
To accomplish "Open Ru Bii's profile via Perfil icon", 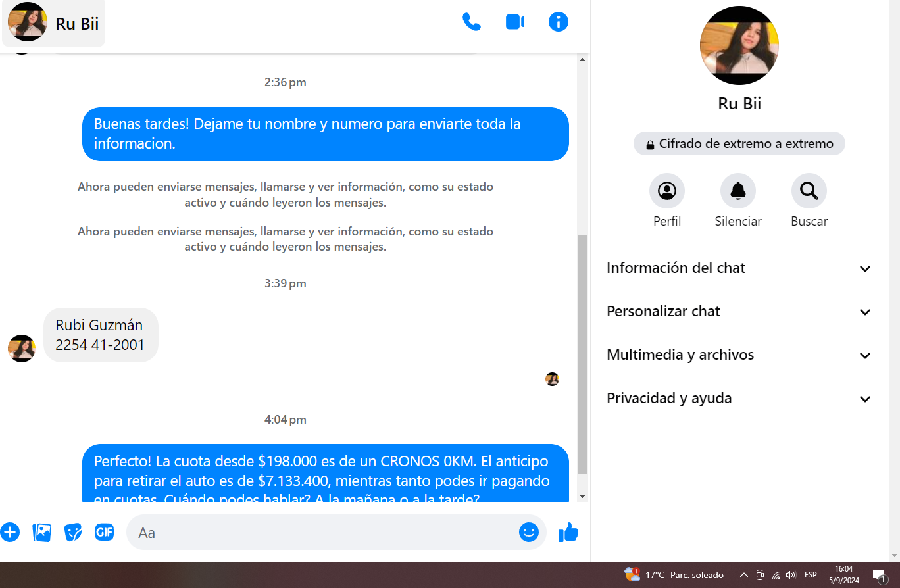I will click(x=667, y=191).
